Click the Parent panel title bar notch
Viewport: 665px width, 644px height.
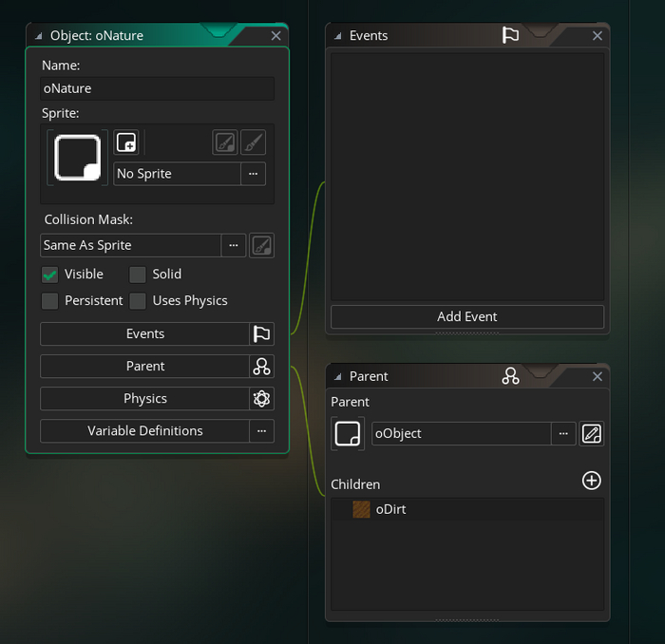[540, 371]
